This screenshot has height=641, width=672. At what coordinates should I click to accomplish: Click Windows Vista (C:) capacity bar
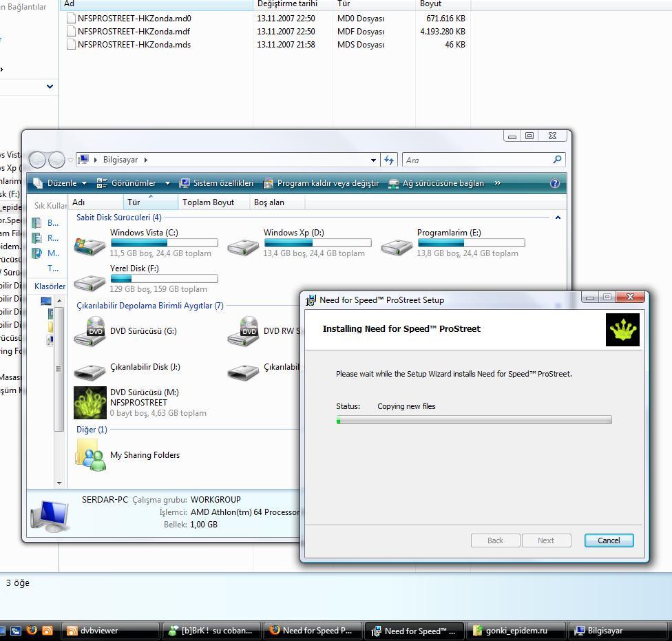pos(164,243)
